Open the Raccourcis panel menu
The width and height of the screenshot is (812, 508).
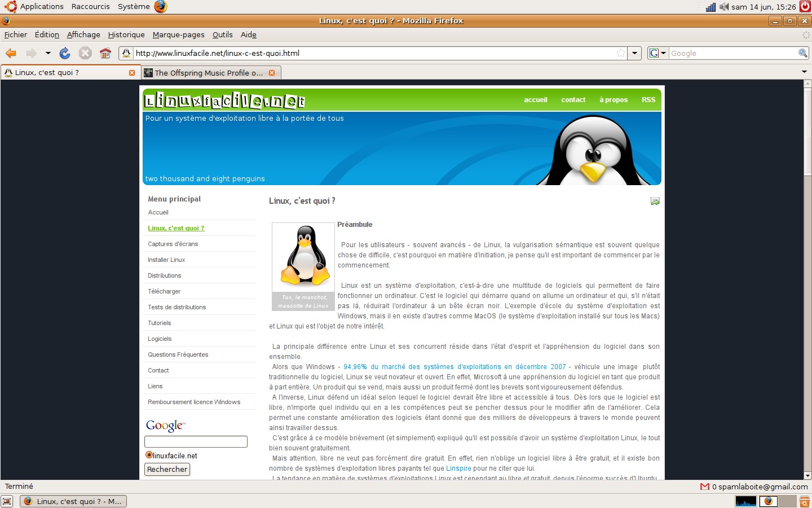point(91,7)
